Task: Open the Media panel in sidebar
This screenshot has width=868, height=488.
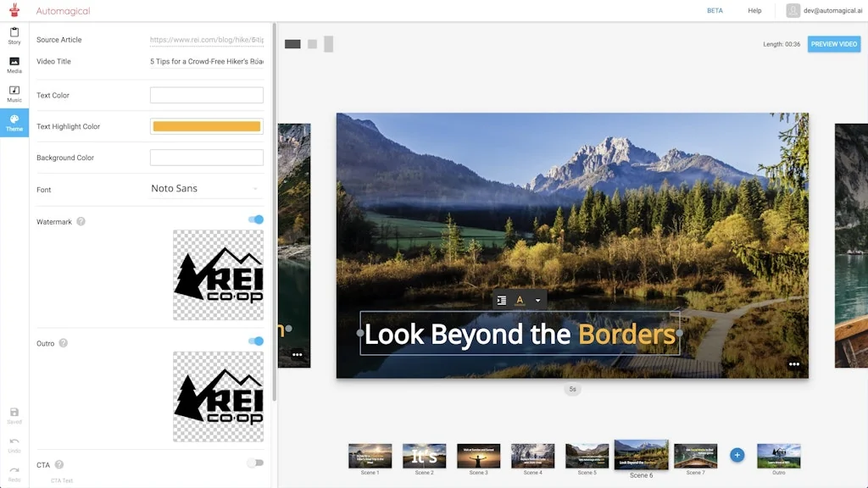Action: point(14,64)
